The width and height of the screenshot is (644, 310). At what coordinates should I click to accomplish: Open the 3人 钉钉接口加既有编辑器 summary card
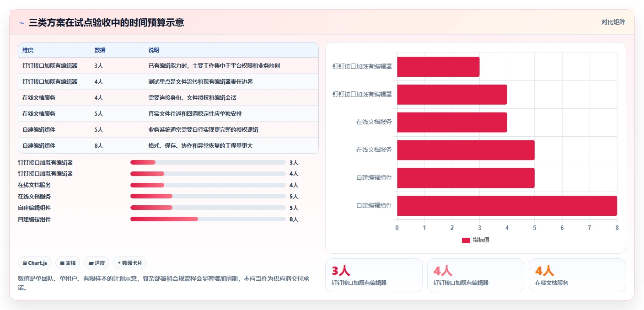(x=374, y=275)
